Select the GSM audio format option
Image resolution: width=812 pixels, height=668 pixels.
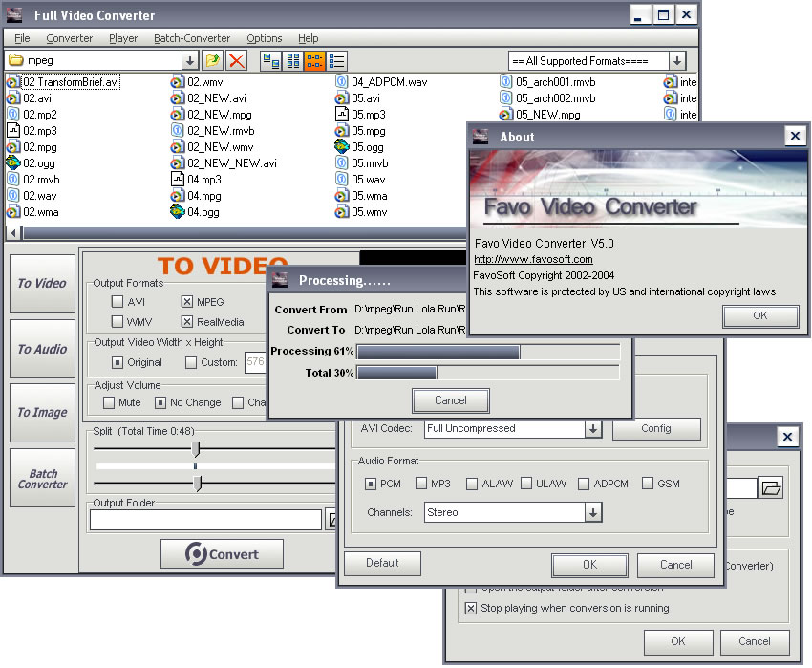point(648,484)
